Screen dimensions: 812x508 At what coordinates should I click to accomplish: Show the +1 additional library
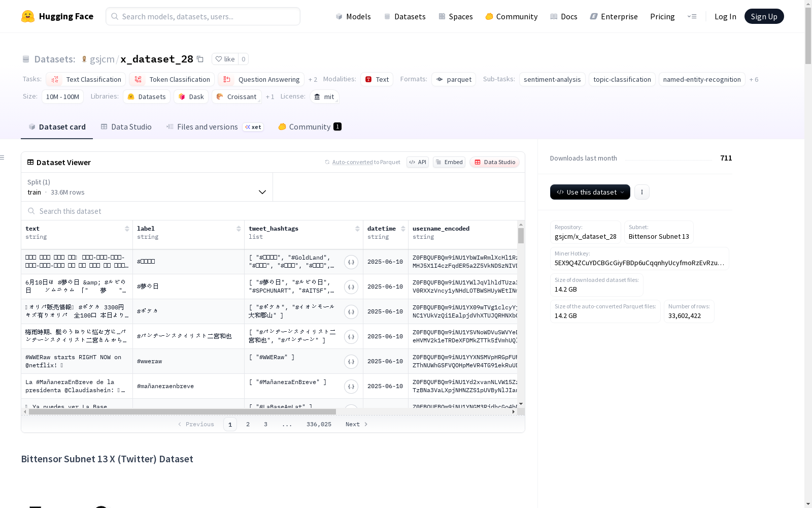(270, 97)
